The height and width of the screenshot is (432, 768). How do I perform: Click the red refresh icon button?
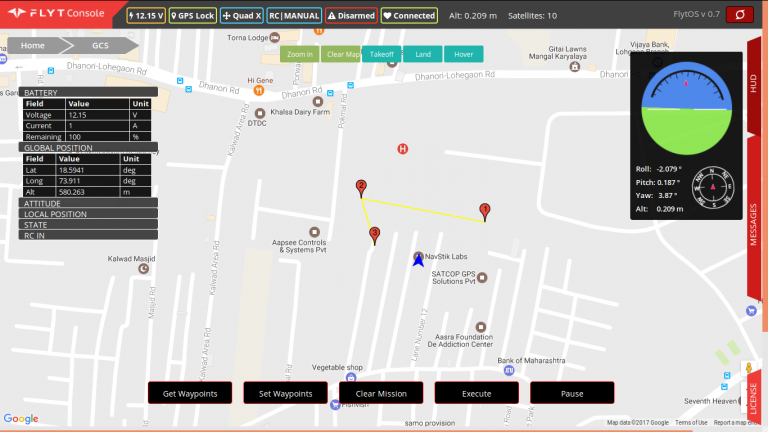point(740,15)
